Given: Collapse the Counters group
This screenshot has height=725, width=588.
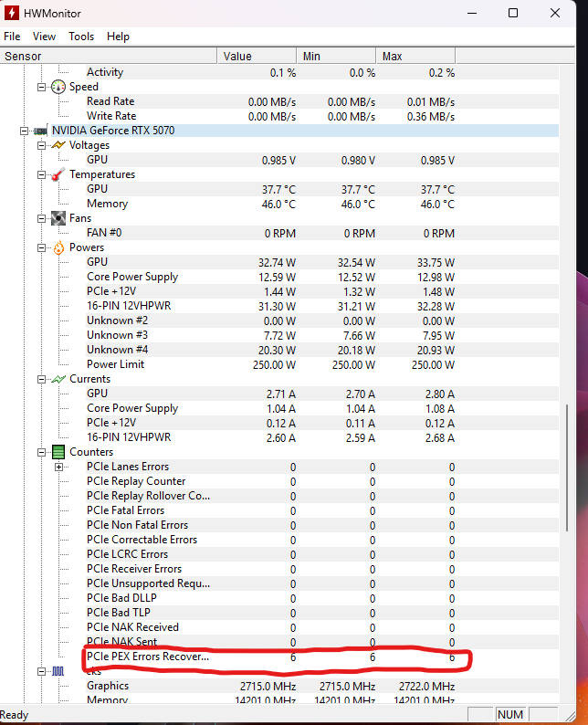Looking at the screenshot, I should click(42, 452).
